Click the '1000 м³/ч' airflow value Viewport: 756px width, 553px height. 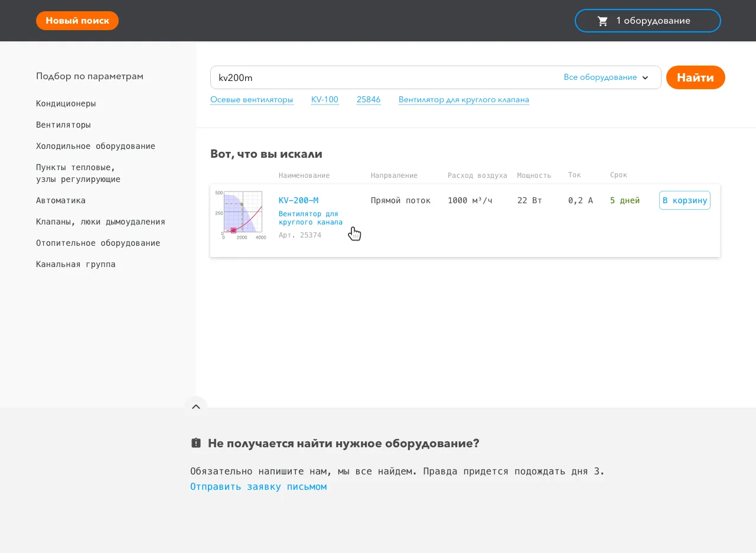470,200
